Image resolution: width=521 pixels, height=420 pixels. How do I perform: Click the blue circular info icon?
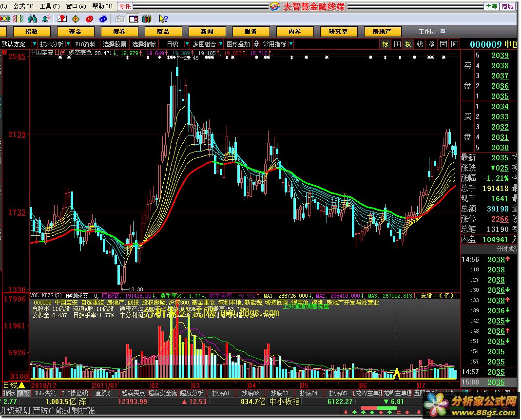click(103, 19)
